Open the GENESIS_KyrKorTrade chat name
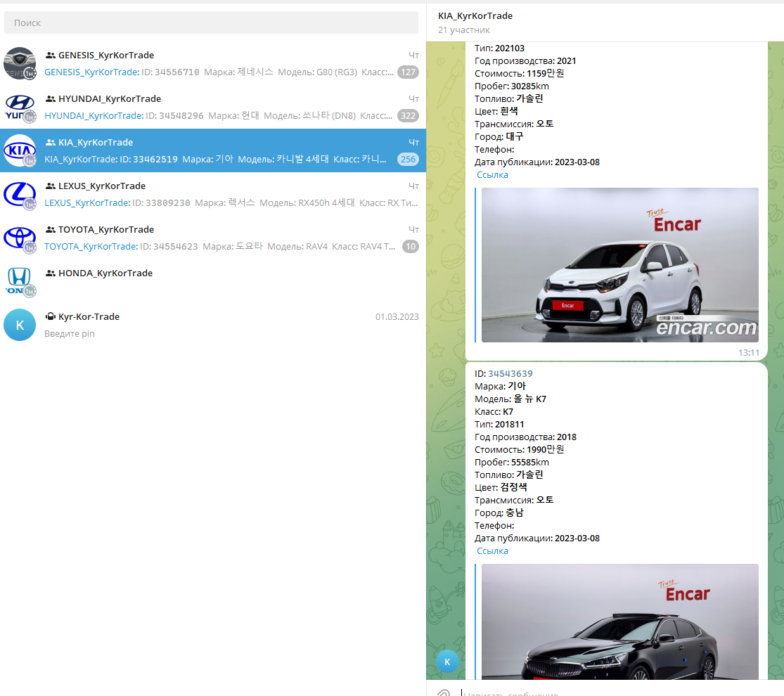Image resolution: width=784 pixels, height=696 pixels. click(x=106, y=55)
